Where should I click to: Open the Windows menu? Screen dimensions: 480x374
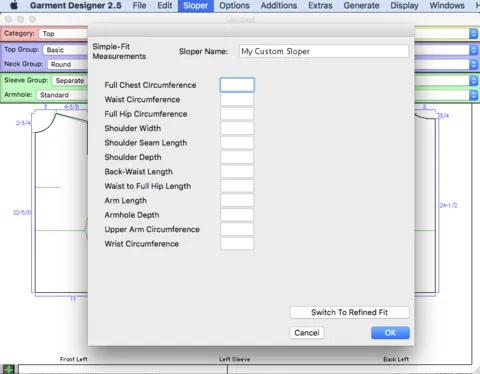tap(447, 5)
